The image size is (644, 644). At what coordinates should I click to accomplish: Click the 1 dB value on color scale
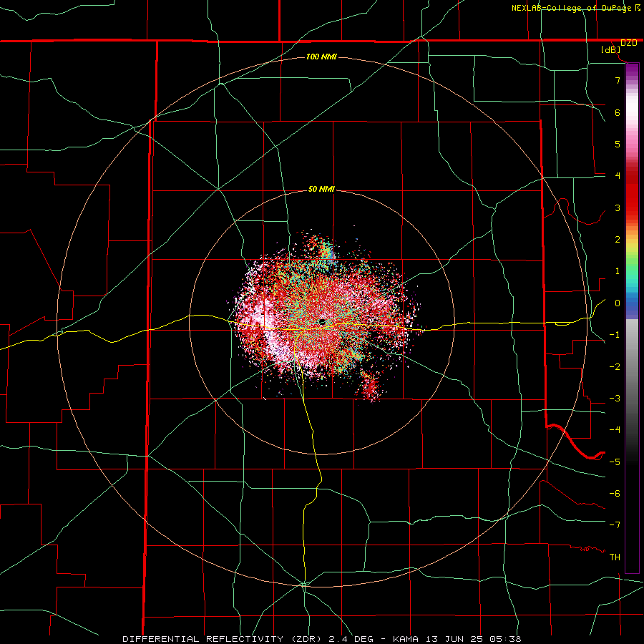click(618, 271)
